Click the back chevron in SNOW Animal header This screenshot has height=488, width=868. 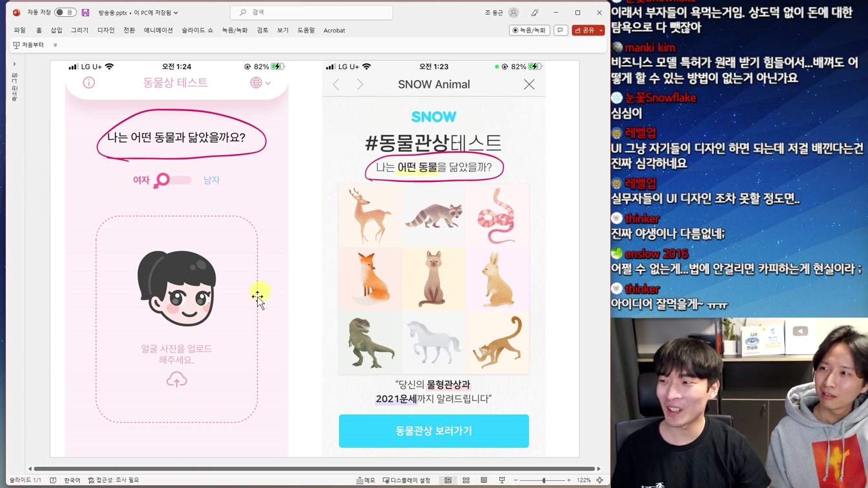336,85
